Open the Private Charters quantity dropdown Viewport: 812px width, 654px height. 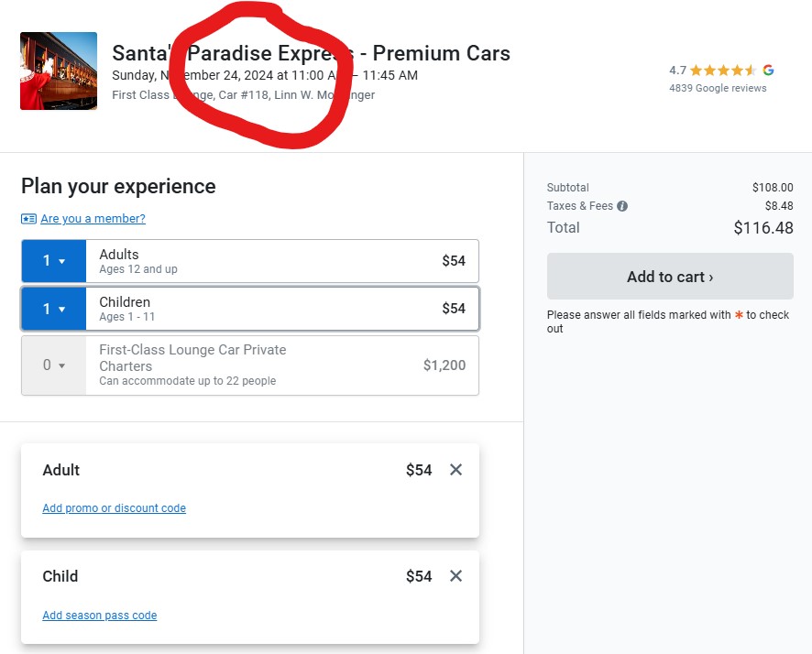(x=54, y=365)
